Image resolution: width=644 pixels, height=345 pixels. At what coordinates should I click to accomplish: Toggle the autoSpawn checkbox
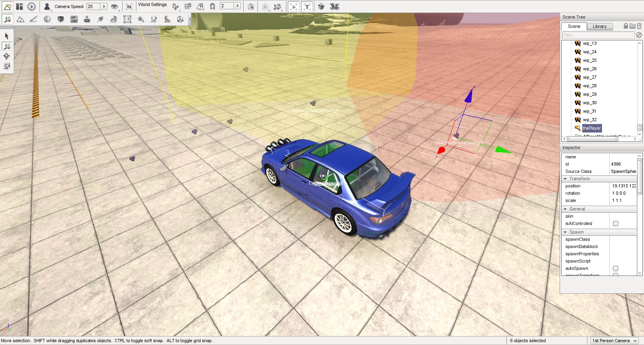point(615,268)
